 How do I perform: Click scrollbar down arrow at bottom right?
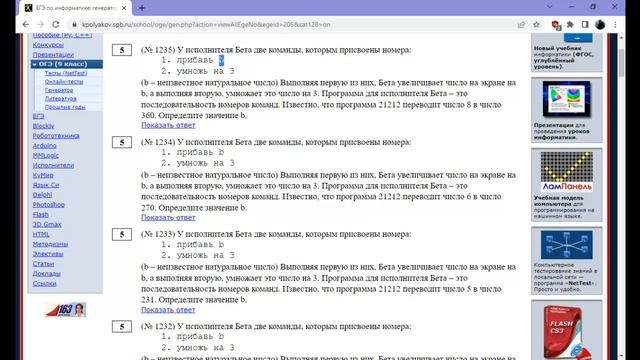click(621, 356)
